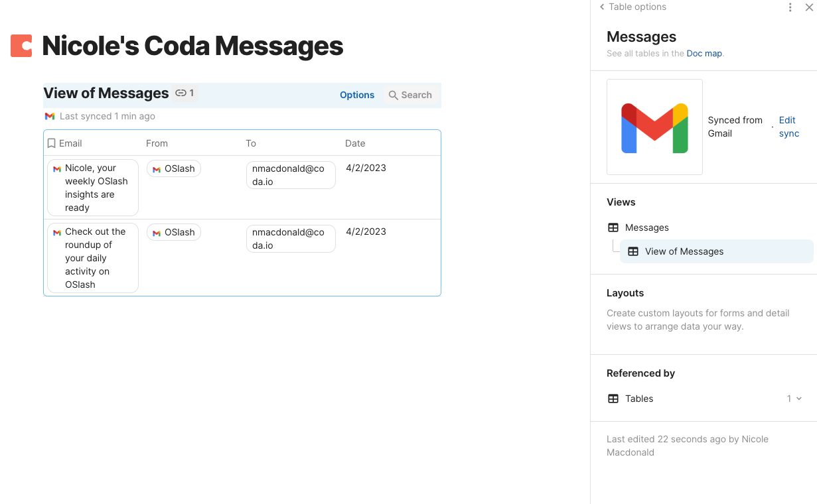Click the date cell in the daily roundup row
Image resolution: width=817 pixels, height=504 pixels.
click(366, 231)
